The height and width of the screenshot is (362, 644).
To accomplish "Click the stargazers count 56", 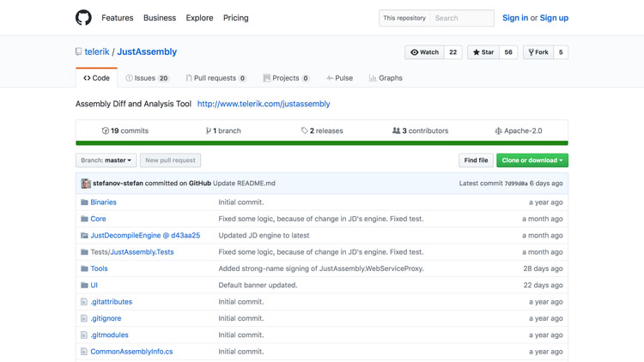I will pos(508,52).
